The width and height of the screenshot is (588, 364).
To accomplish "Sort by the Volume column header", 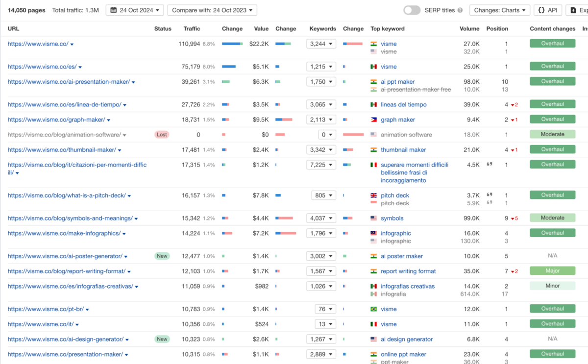I will 469,29.
